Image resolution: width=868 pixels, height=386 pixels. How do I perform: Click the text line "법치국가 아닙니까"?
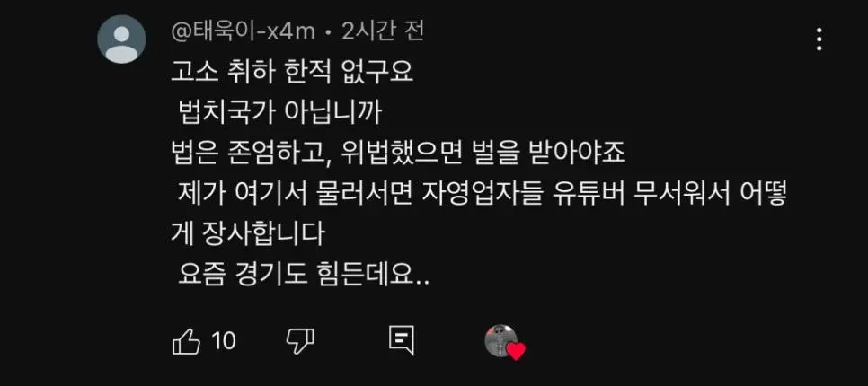point(280,115)
